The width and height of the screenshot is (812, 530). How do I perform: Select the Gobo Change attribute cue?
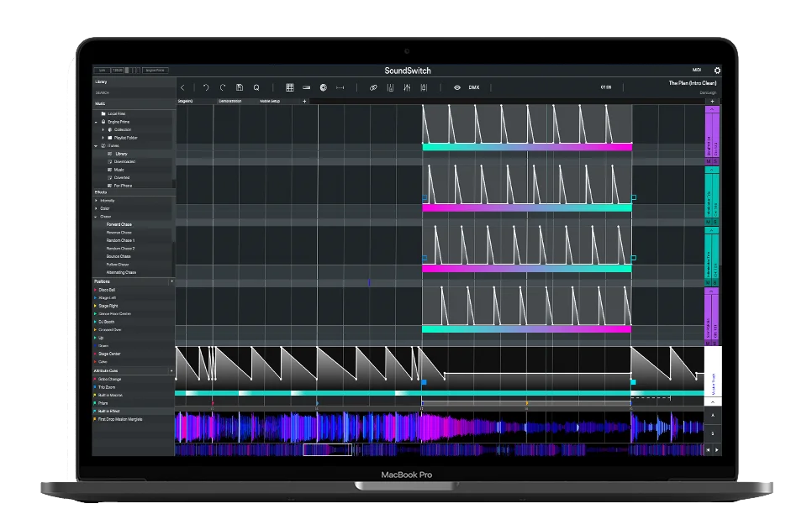tap(110, 379)
